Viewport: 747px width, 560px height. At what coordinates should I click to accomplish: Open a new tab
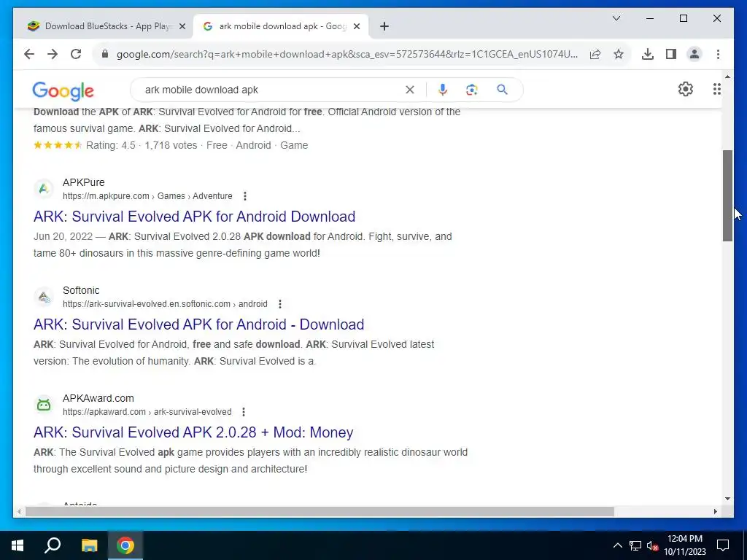(x=384, y=26)
